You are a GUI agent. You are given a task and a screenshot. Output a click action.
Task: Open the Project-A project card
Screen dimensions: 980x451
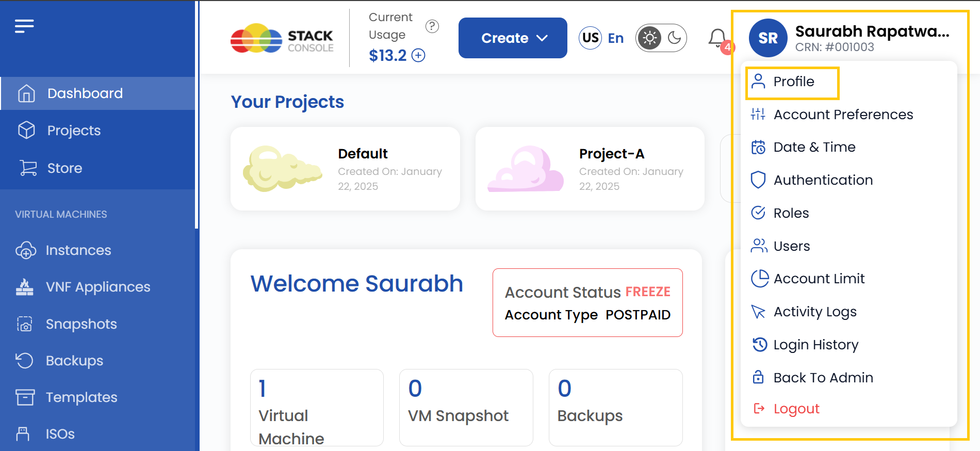[x=590, y=169]
